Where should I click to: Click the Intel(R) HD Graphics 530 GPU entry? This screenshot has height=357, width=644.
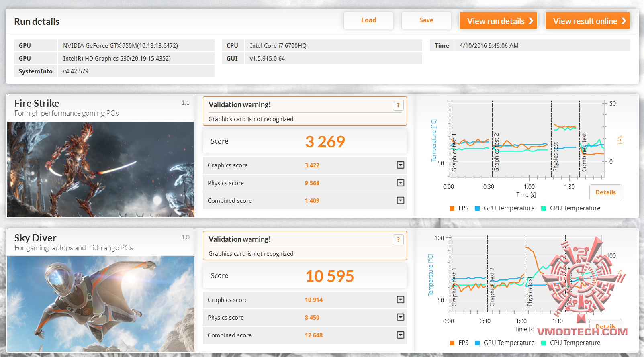click(117, 59)
